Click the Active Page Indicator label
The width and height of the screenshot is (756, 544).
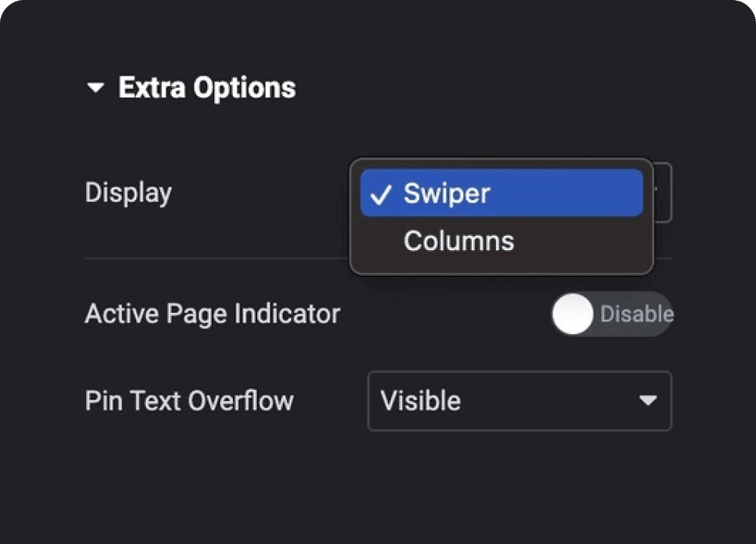[212, 314]
